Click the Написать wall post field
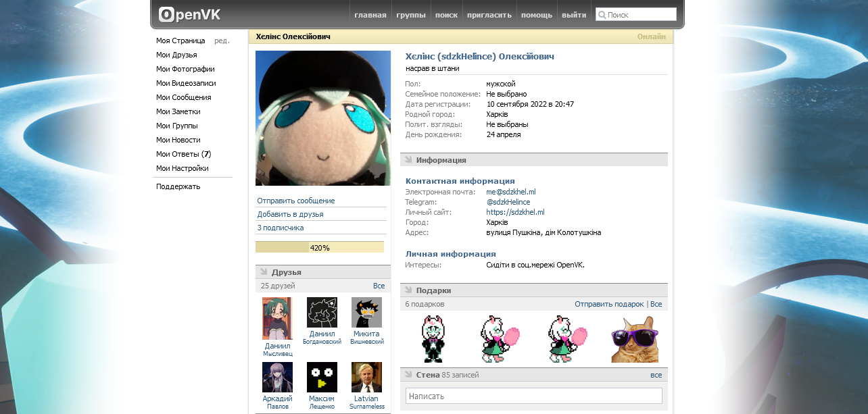868x414 pixels. point(533,396)
